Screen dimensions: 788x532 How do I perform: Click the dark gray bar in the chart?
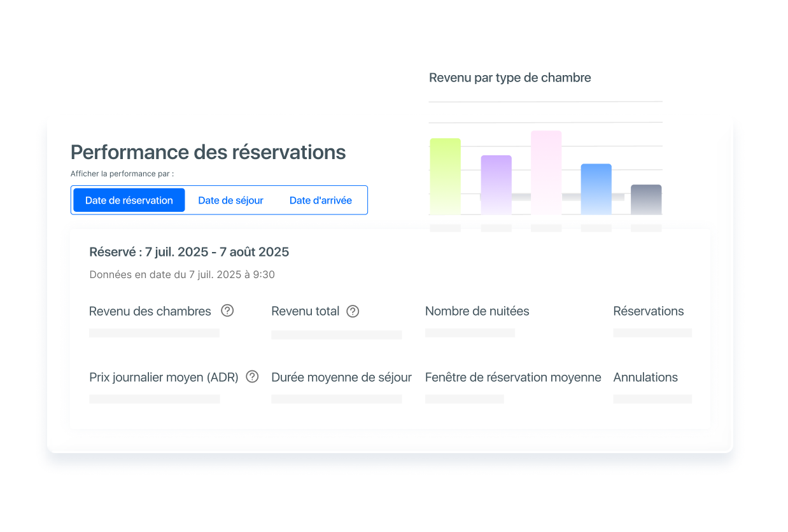tap(646, 199)
